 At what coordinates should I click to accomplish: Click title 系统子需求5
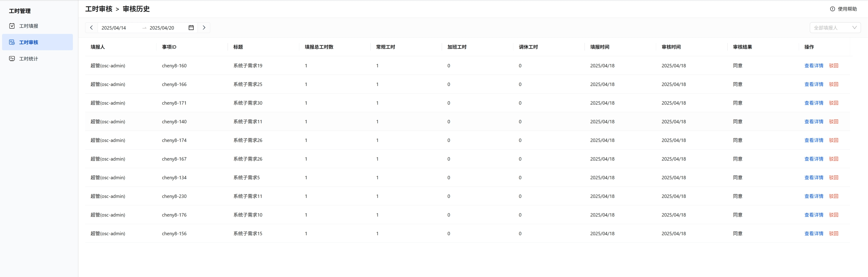pos(246,178)
